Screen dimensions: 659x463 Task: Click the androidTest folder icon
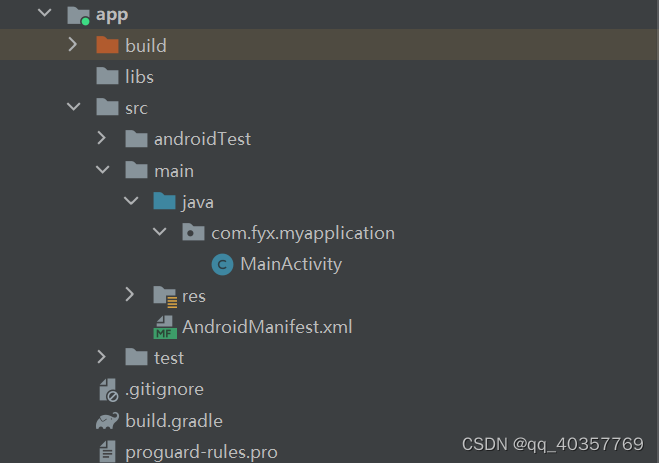(x=136, y=138)
